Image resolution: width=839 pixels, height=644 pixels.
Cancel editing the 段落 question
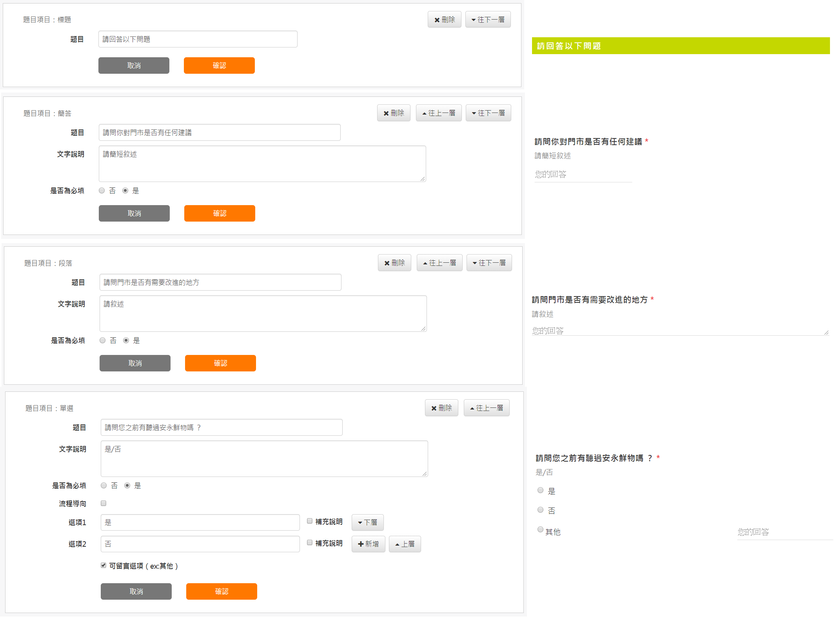coord(135,363)
